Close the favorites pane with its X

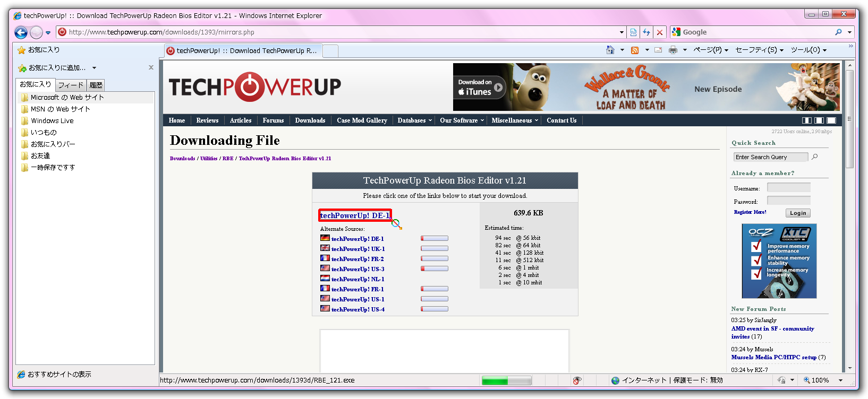coord(151,67)
